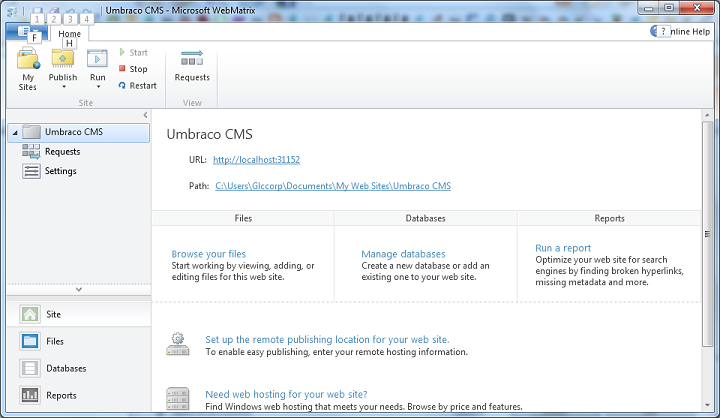
Task: Open the http://localhost:31152 URL link
Action: click(x=256, y=159)
